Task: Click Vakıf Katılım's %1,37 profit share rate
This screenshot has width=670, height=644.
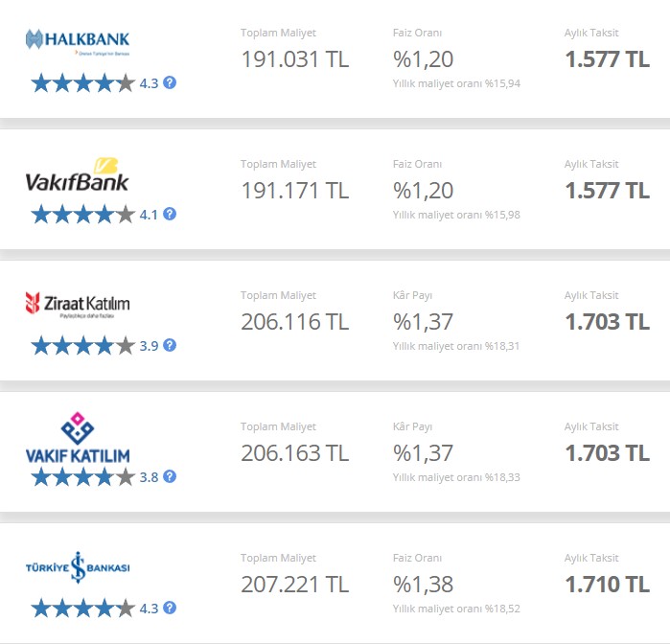Action: 423,453
